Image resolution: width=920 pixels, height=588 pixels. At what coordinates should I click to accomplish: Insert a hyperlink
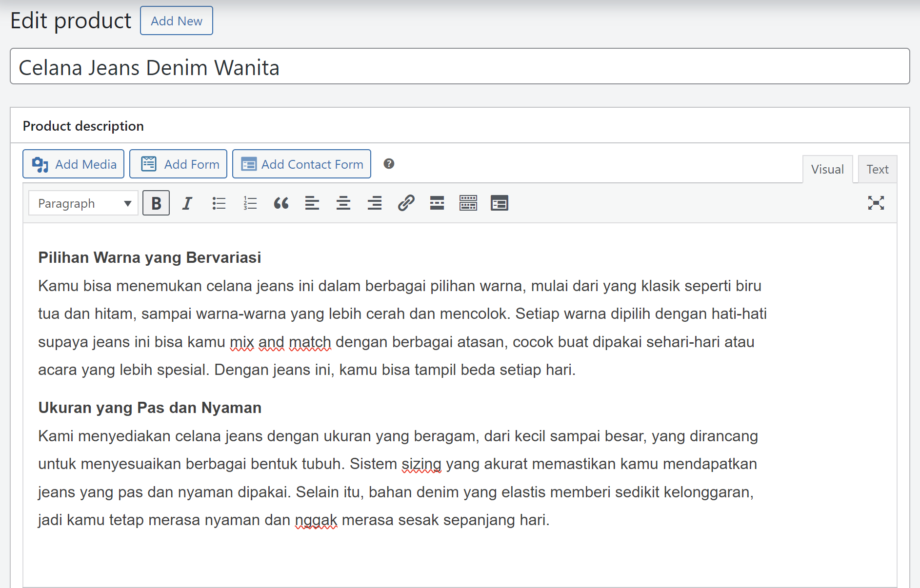pos(406,203)
